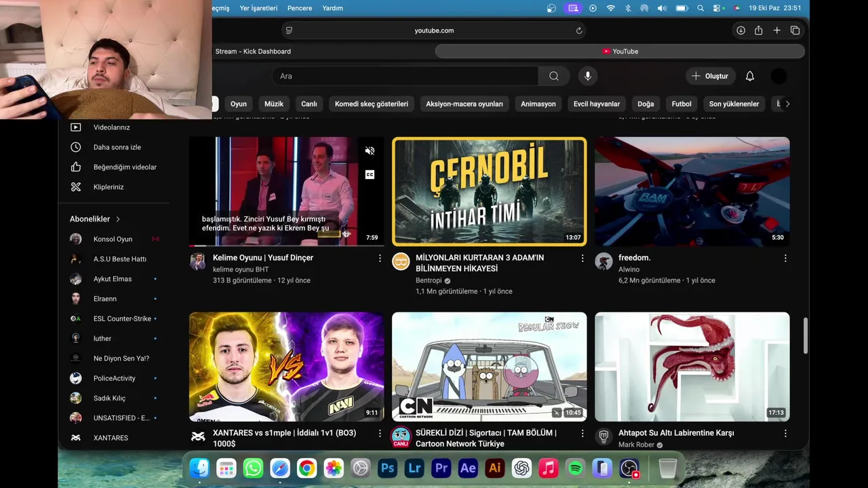Expand the Abonelikler section chevron
Image resolution: width=868 pixels, height=488 pixels.
118,219
